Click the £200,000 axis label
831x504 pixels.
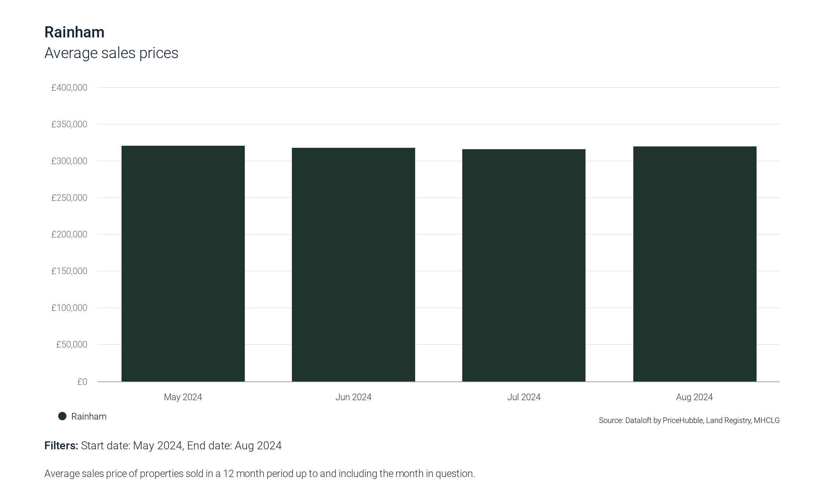[69, 234]
